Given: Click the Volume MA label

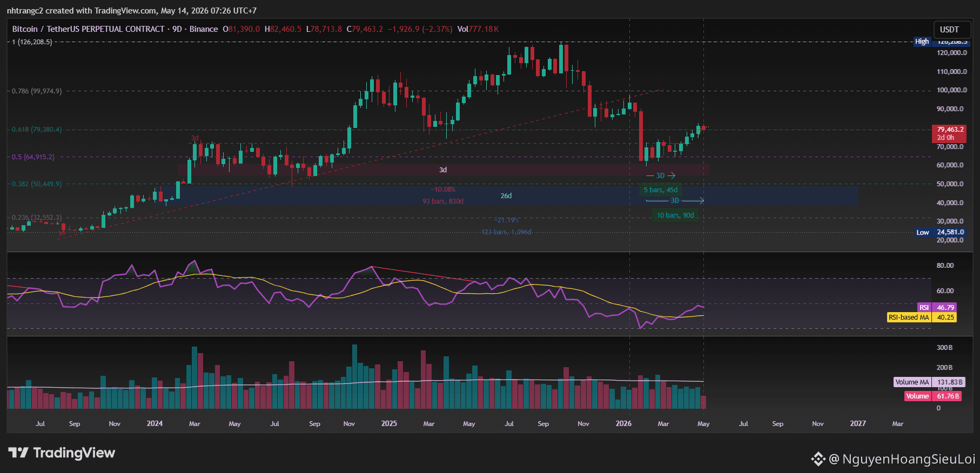Looking at the screenshot, I should click(x=912, y=382).
